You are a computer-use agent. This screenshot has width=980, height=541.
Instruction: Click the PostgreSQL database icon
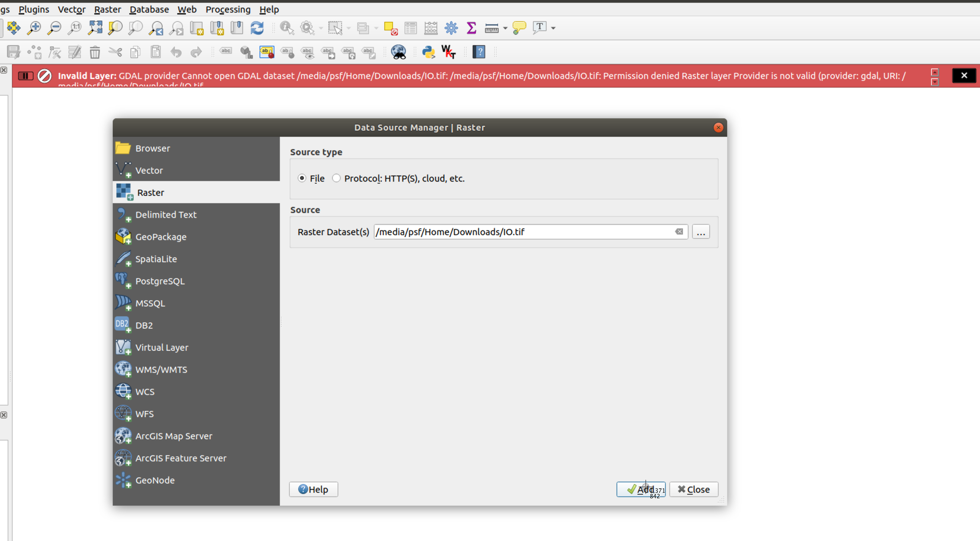[x=123, y=281]
